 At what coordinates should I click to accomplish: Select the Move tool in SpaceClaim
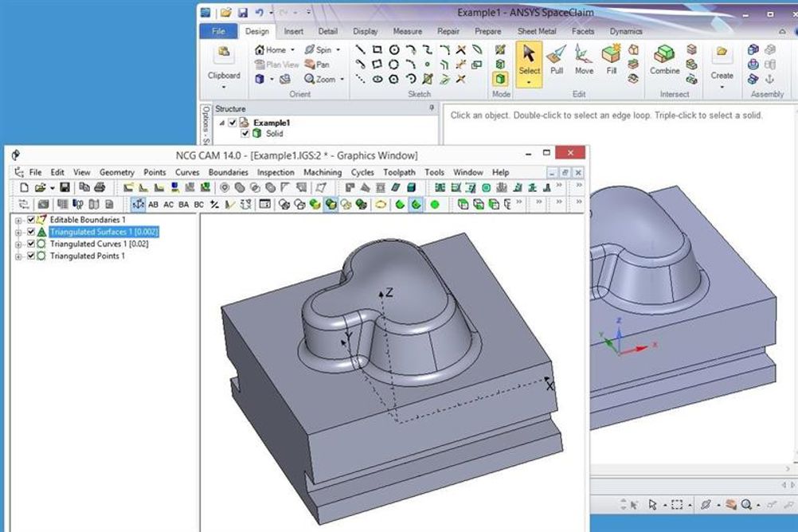584,60
